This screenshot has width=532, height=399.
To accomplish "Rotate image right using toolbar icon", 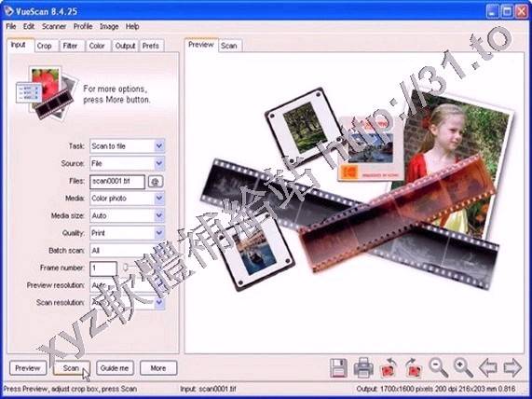I will coord(414,367).
